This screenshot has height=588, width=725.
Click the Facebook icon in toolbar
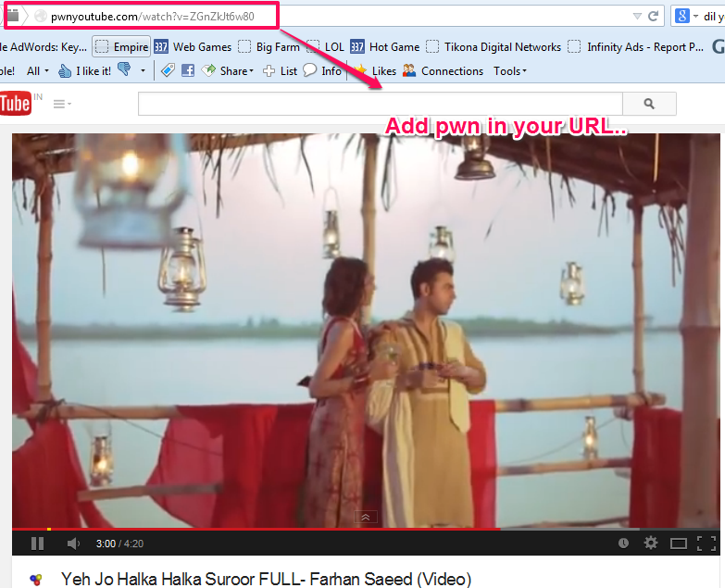tap(188, 70)
